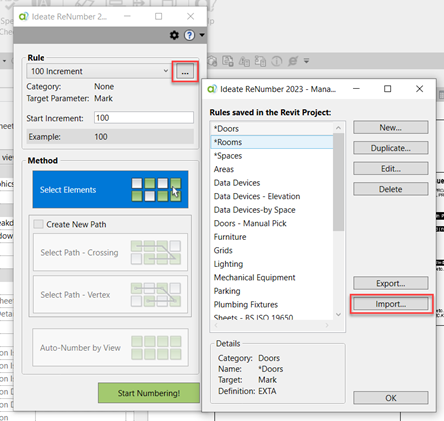Click the Import... button
Image resolution: width=444 pixels, height=421 pixels.
[391, 304]
